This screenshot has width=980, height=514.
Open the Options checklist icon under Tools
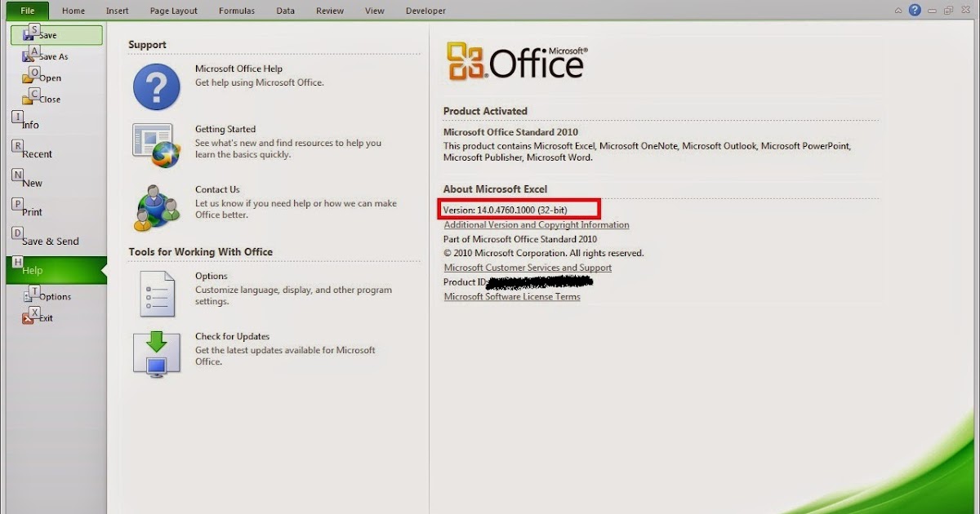pos(157,295)
